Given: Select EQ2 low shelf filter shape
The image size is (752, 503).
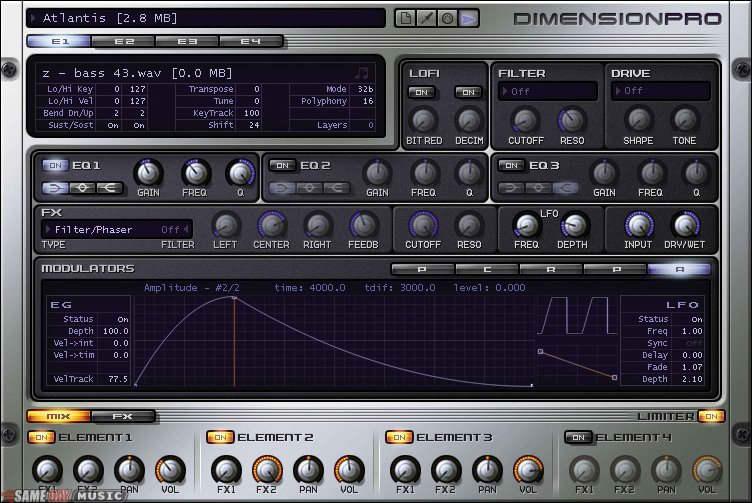Looking at the screenshot, I should [x=282, y=187].
